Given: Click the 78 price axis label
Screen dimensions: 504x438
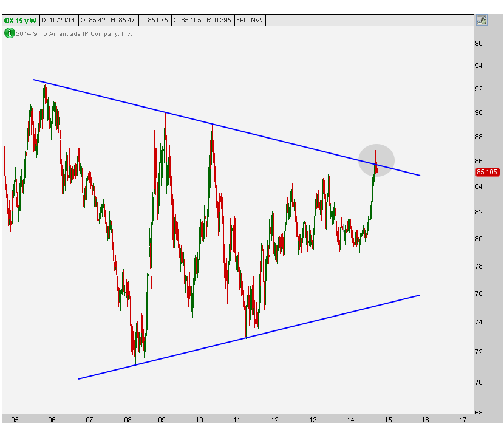Looking at the screenshot, I should click(x=479, y=266).
